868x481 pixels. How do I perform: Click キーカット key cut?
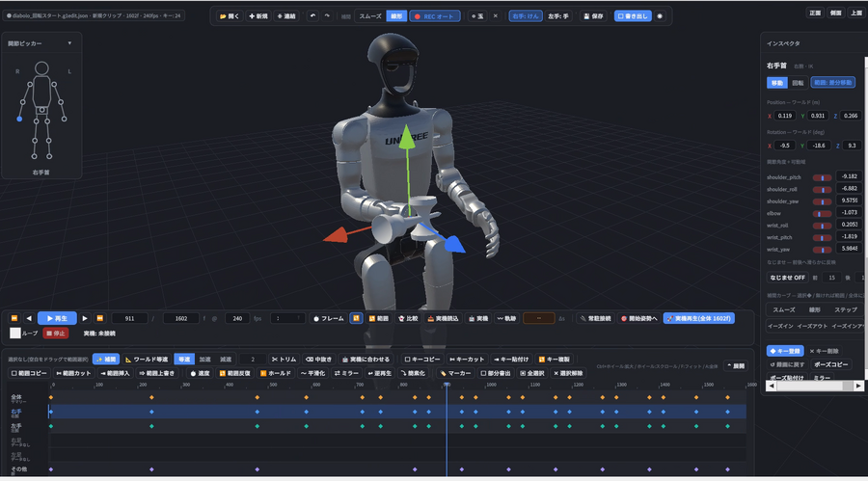point(467,360)
